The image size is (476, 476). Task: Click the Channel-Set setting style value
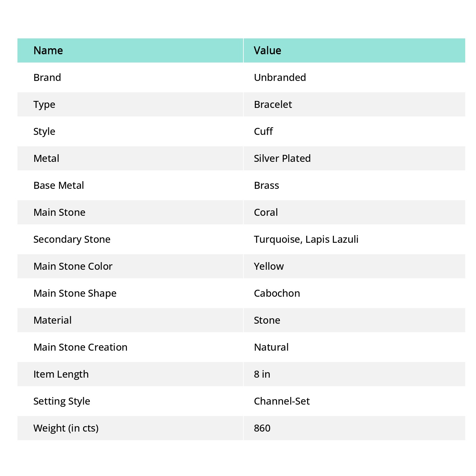[x=282, y=401]
